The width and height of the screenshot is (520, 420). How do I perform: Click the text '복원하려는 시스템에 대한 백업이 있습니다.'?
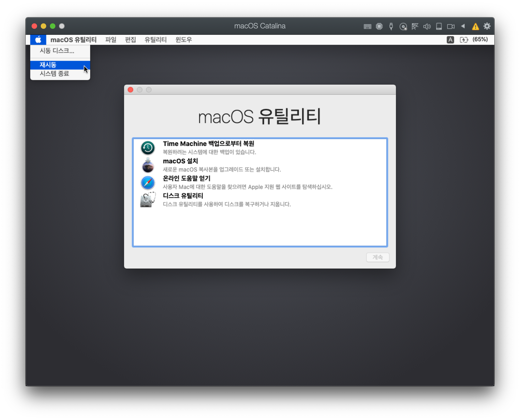(209, 152)
